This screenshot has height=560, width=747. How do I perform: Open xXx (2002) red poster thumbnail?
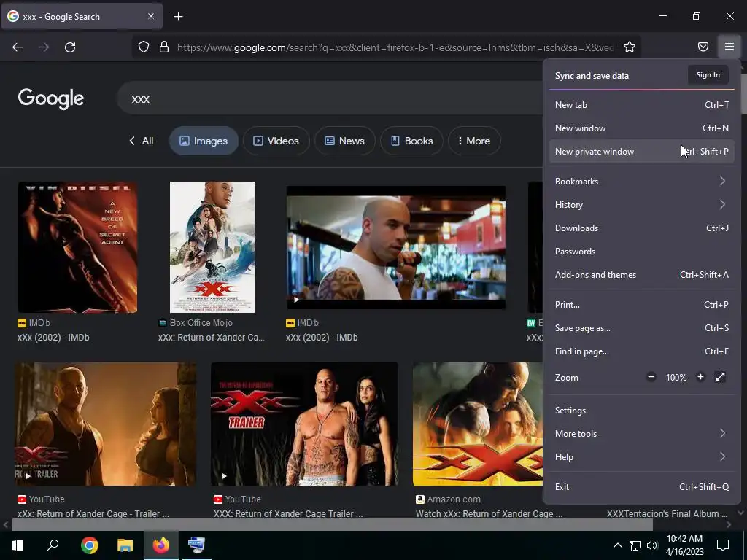pyautogui.click(x=77, y=247)
